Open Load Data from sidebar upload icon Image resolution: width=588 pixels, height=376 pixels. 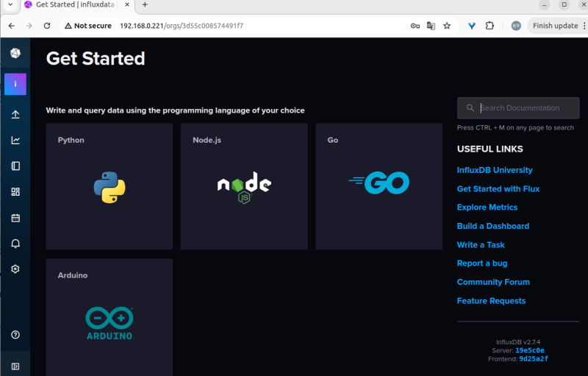point(15,115)
